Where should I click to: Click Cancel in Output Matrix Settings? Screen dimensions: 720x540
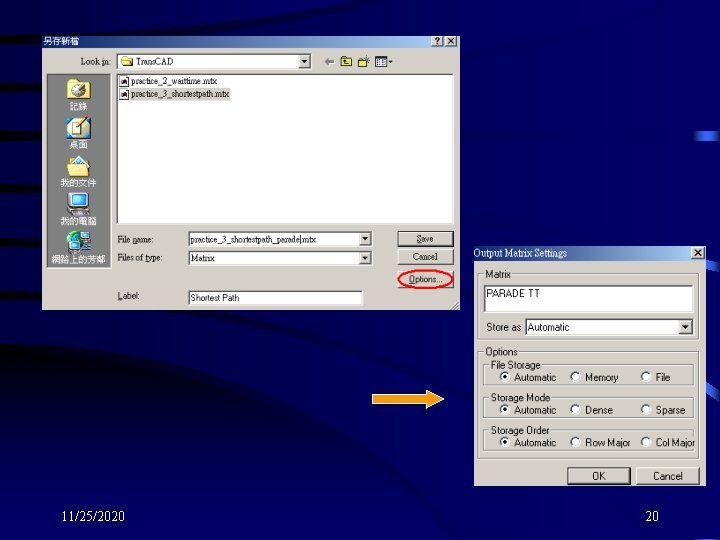pyautogui.click(x=668, y=476)
